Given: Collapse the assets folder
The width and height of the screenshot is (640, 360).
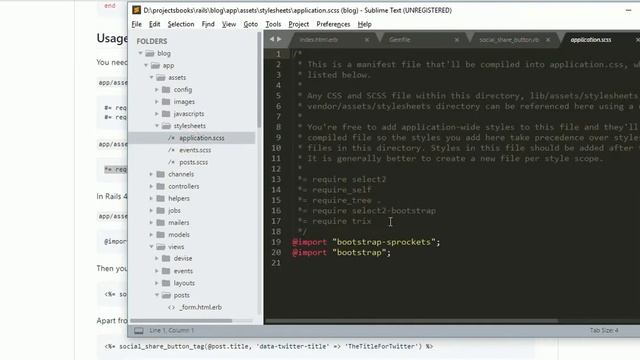Looking at the screenshot, I should tap(151, 77).
